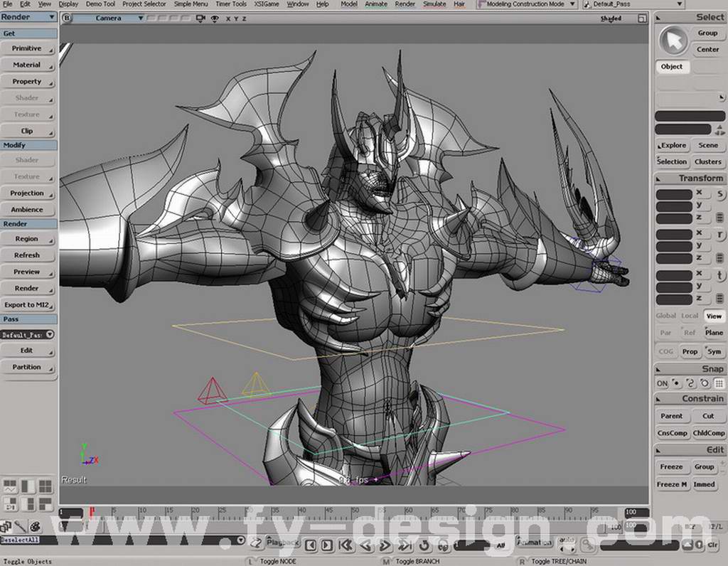
Task: Select the color palette icon in lower-left toolbar
Action: coord(34,527)
